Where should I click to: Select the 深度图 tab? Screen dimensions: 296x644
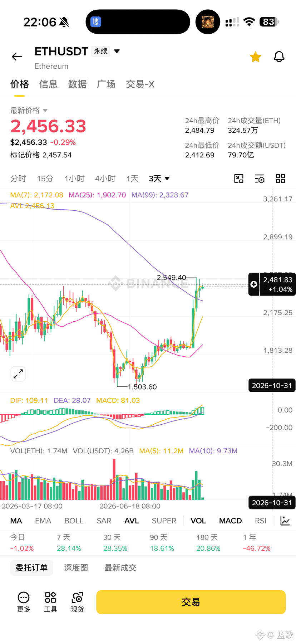(x=76, y=568)
